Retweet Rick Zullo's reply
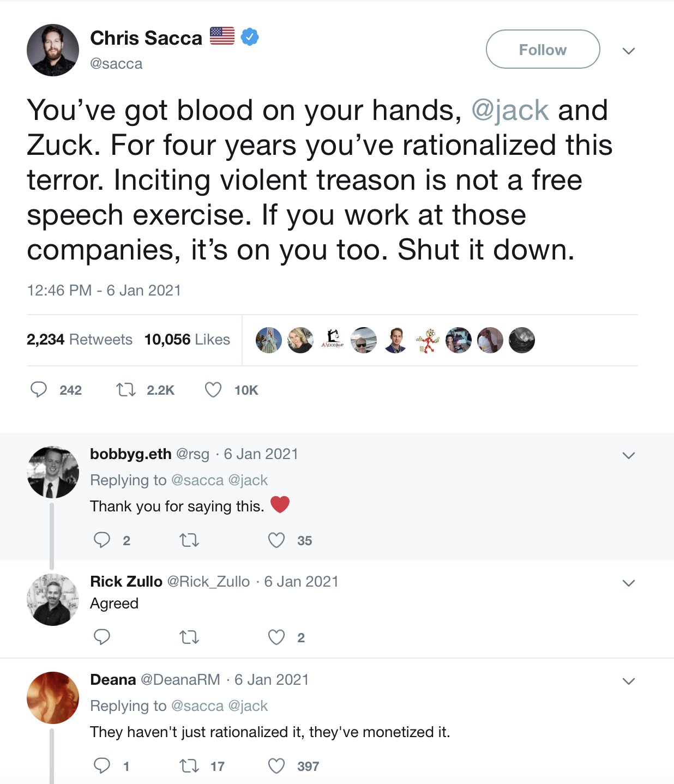This screenshot has height=784, width=674. click(189, 637)
